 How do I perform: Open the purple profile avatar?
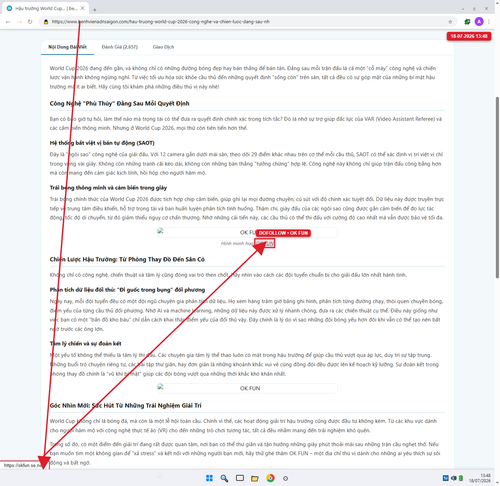[x=479, y=22]
